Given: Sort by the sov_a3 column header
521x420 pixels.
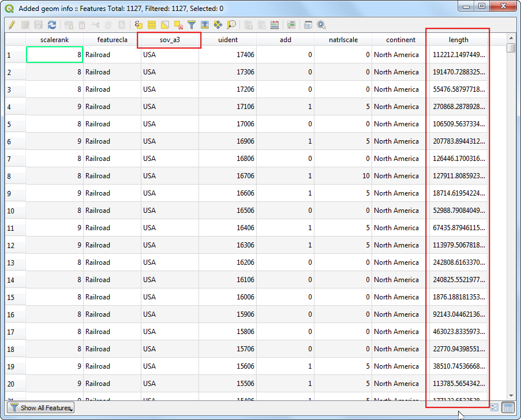Looking at the screenshot, I should [170, 40].
